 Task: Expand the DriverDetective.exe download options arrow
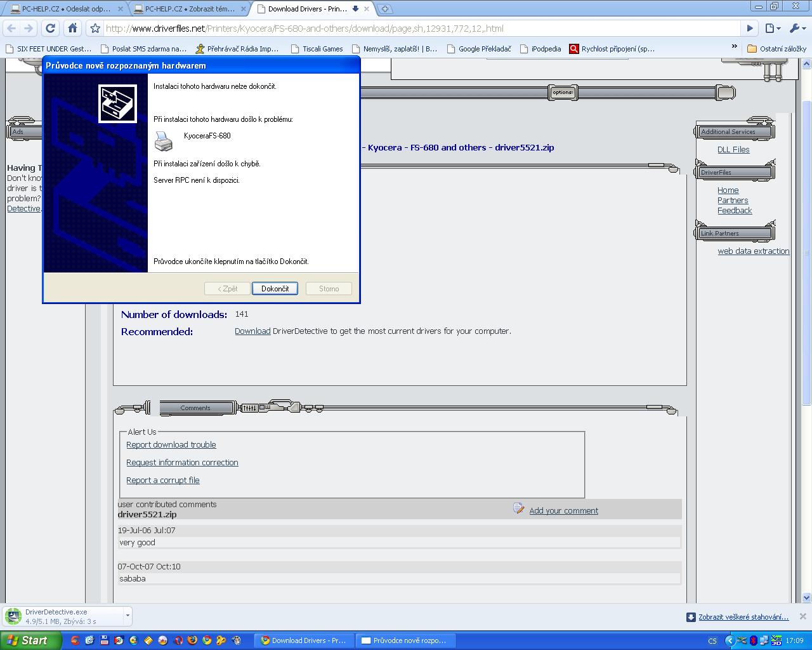pos(128,616)
